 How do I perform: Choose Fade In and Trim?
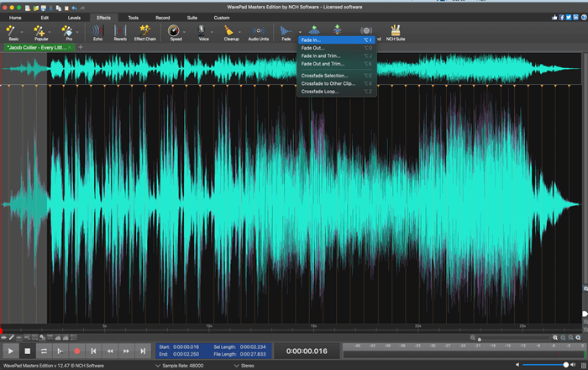[337, 55]
